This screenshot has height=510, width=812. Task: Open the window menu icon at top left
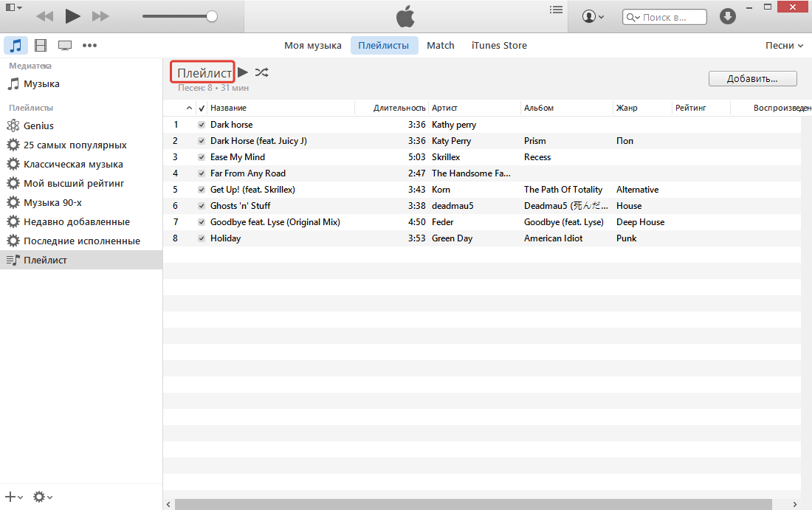pyautogui.click(x=13, y=8)
